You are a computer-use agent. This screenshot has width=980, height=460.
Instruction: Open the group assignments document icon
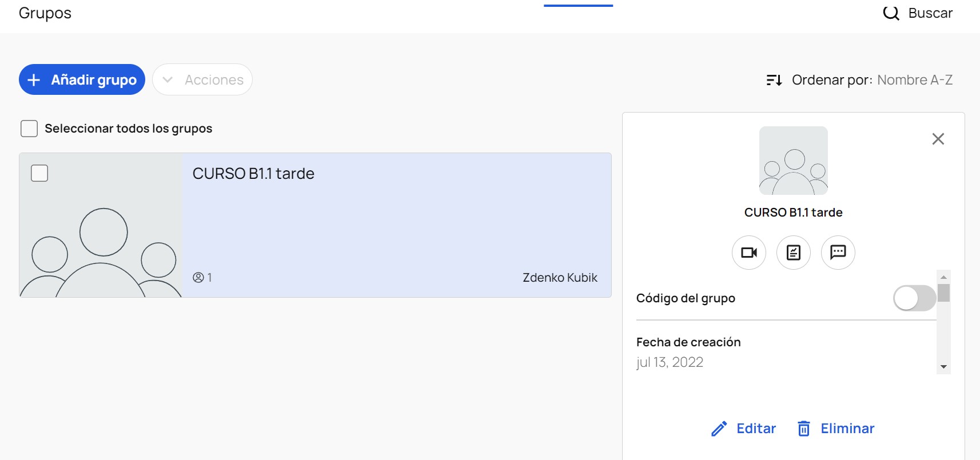pos(794,253)
